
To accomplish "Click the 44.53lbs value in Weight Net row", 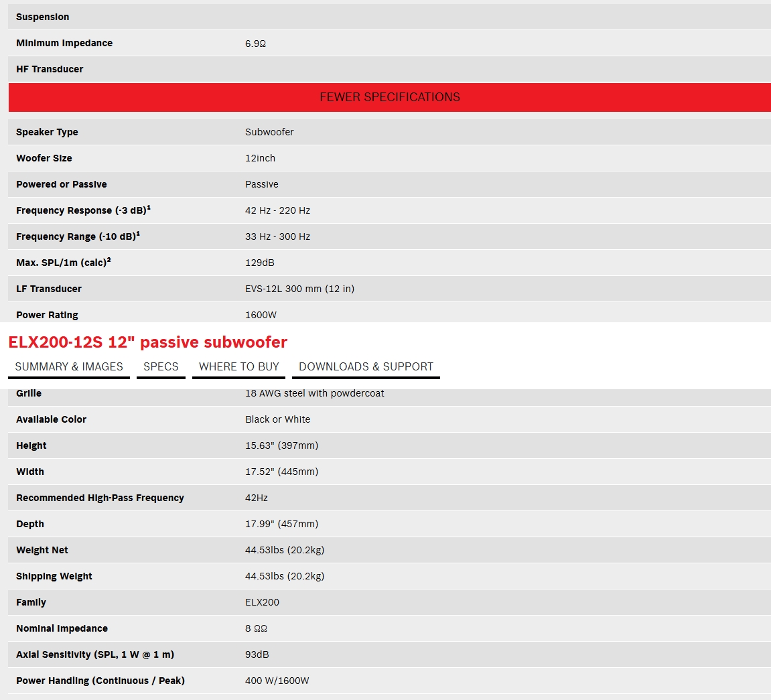I will [285, 550].
